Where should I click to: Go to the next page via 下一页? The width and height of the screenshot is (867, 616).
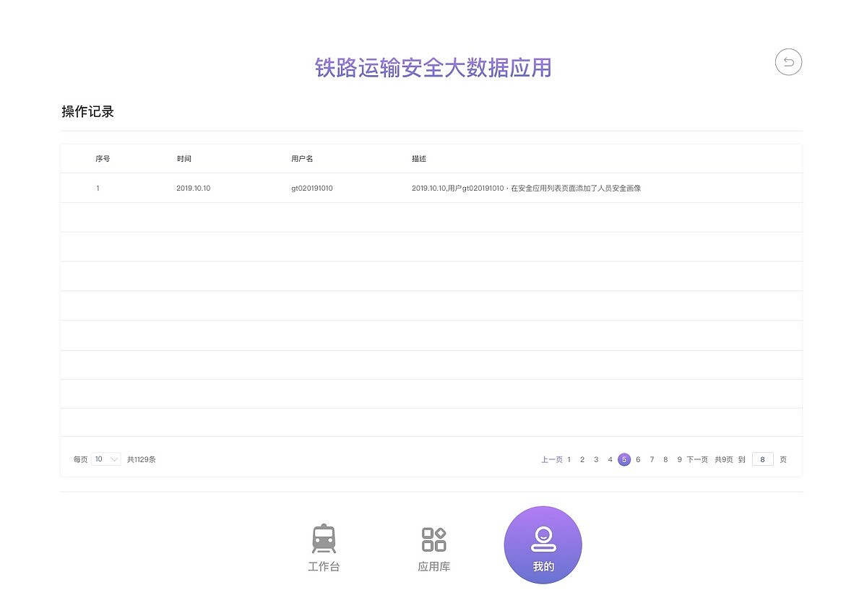[x=696, y=459]
